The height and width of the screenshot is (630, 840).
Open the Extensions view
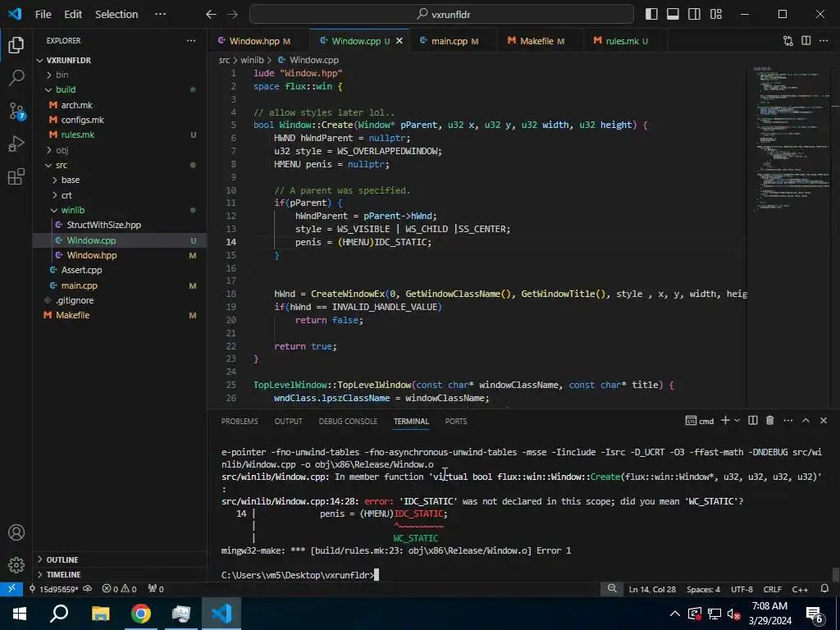[16, 176]
